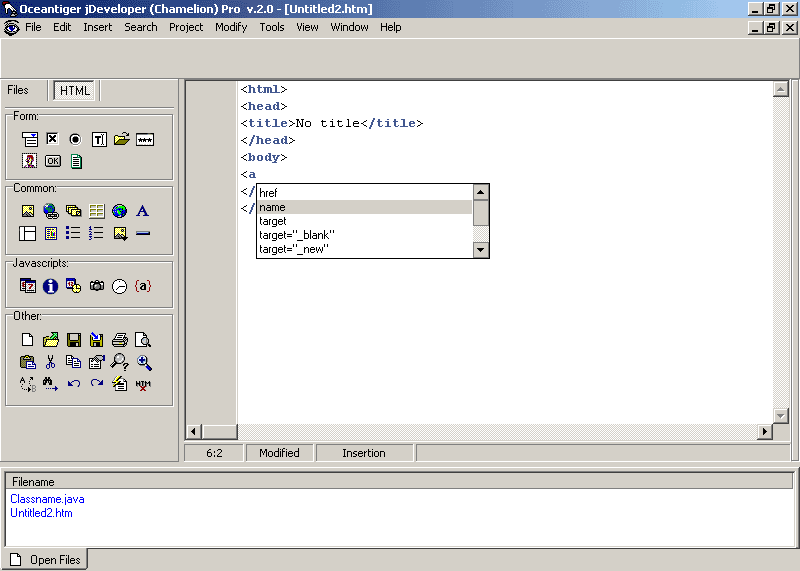Image resolution: width=800 pixels, height=571 pixels.
Task: Paste from clipboard icon
Action: pyautogui.click(x=28, y=362)
